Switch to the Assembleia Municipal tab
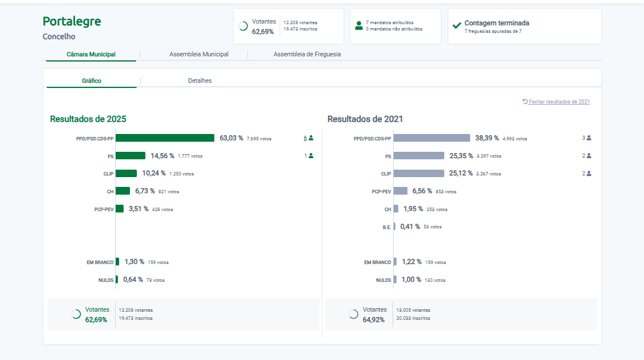644x360 pixels. [x=199, y=54]
